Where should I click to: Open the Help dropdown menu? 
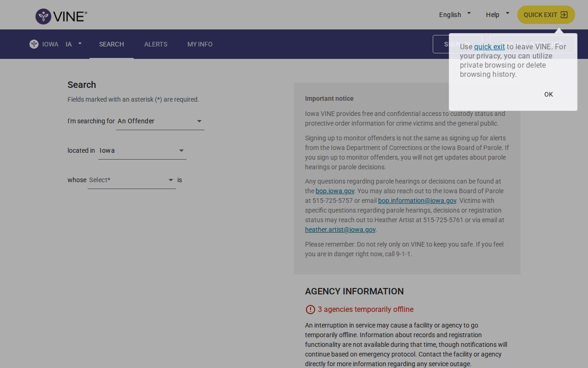[x=498, y=15]
